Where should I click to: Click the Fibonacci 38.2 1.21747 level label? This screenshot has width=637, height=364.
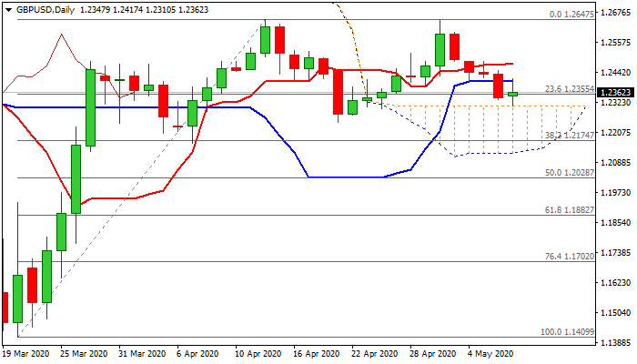pyautogui.click(x=570, y=136)
